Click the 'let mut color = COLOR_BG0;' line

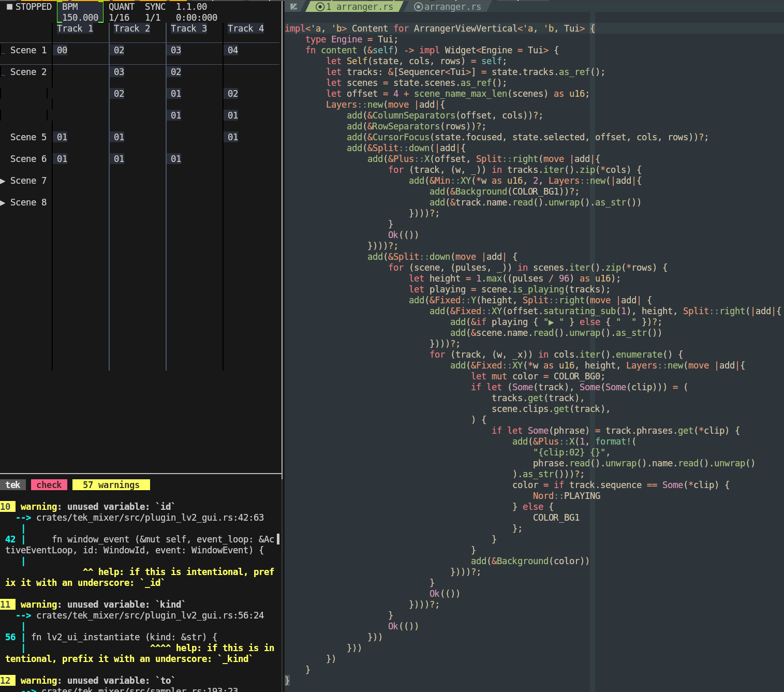click(x=538, y=376)
